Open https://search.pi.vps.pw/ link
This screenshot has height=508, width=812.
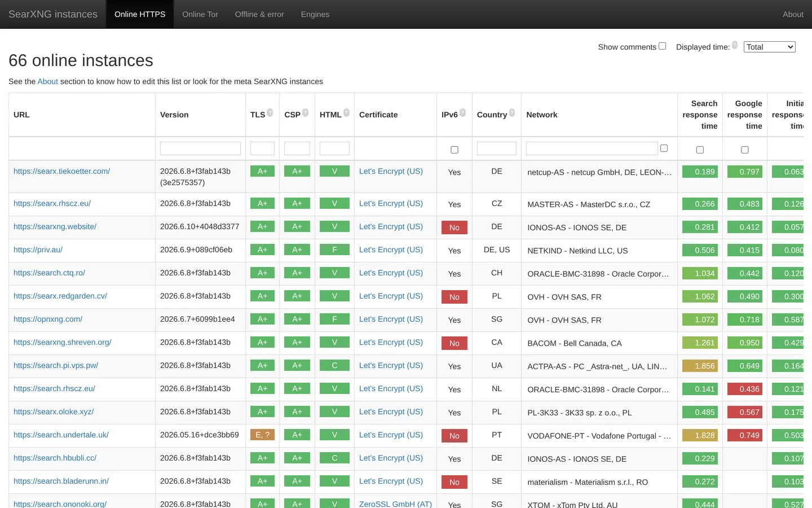[56, 365]
